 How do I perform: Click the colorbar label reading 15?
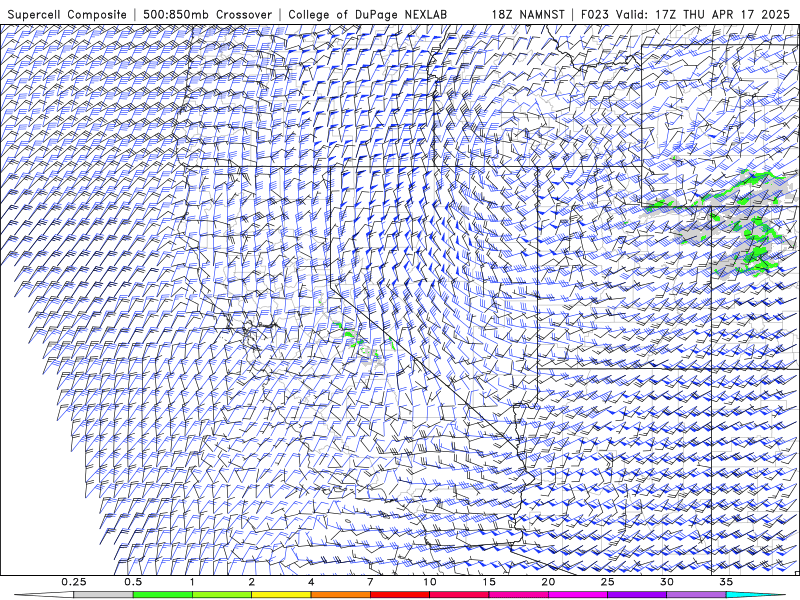tap(489, 582)
